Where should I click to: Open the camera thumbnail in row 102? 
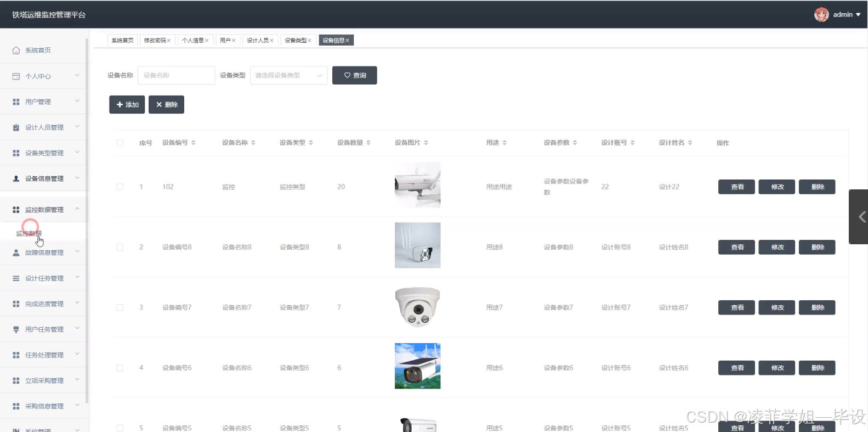[417, 185]
